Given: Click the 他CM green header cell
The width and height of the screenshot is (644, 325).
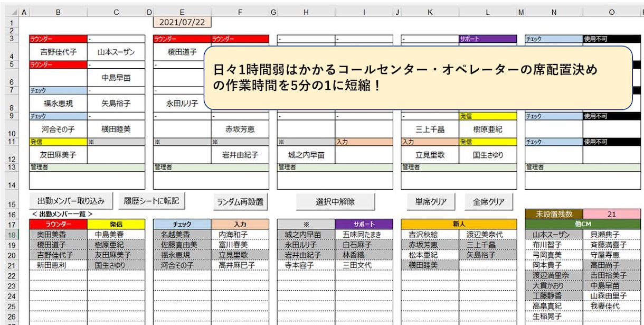Looking at the screenshot, I should (x=583, y=224).
